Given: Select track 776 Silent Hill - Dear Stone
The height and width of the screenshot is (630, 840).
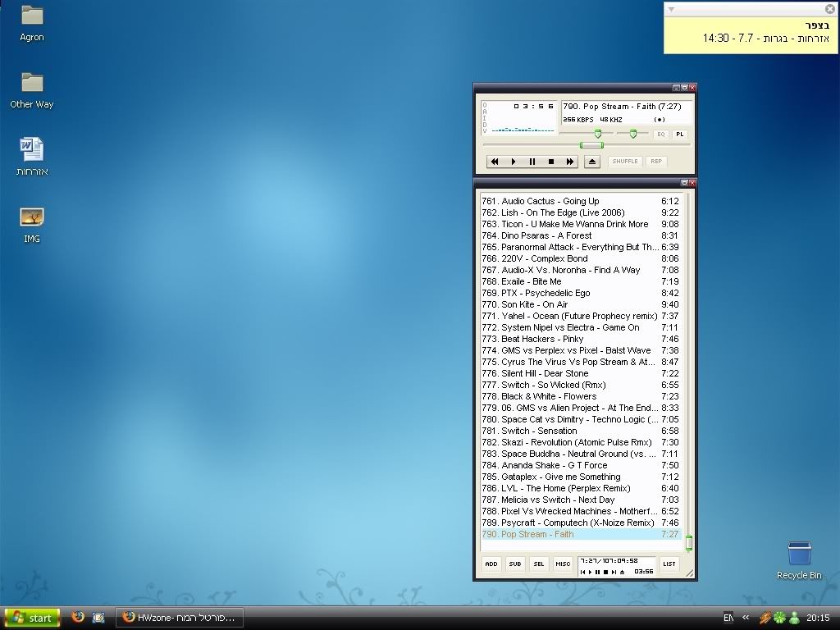Looking at the screenshot, I should (x=580, y=373).
